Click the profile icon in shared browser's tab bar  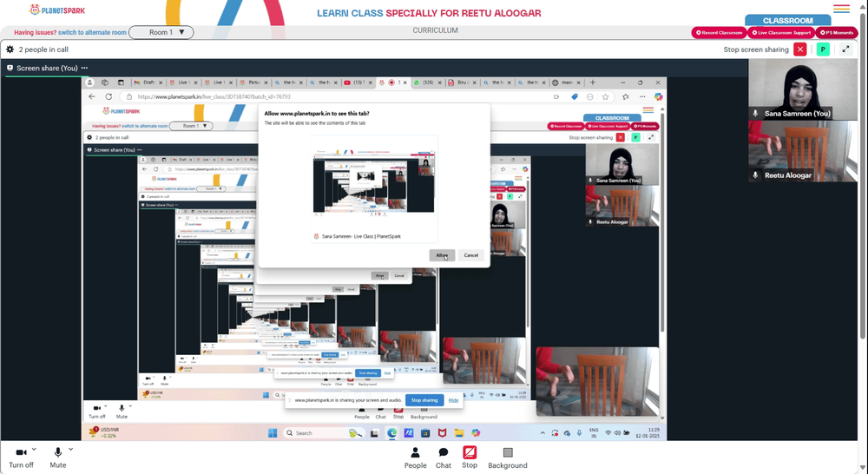(89, 82)
